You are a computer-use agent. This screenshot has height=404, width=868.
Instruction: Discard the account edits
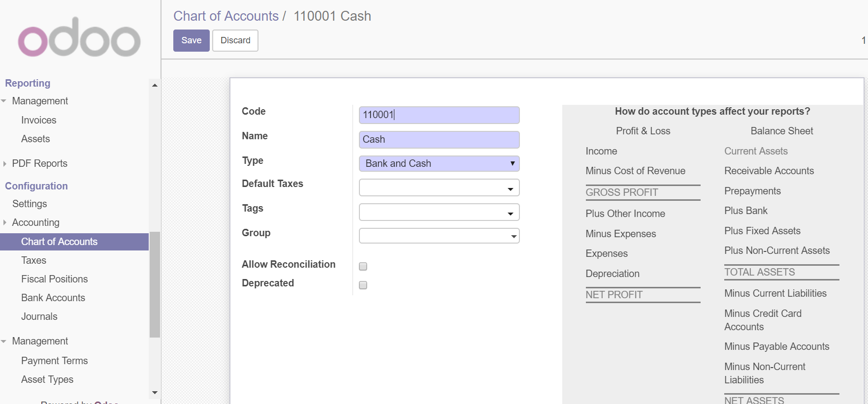(x=235, y=40)
